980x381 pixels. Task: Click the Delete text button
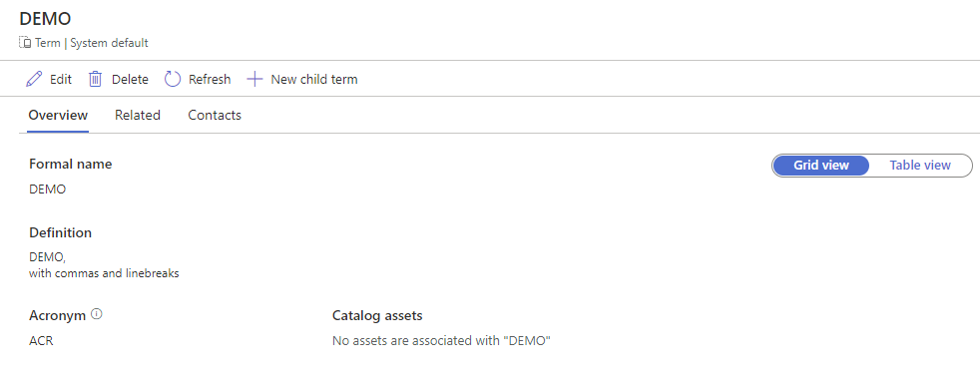pos(130,80)
